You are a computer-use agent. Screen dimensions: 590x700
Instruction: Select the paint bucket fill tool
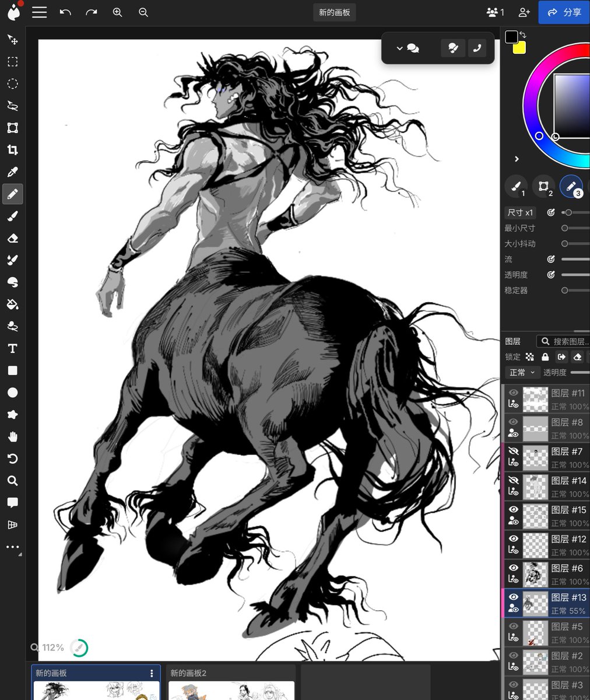click(x=12, y=304)
